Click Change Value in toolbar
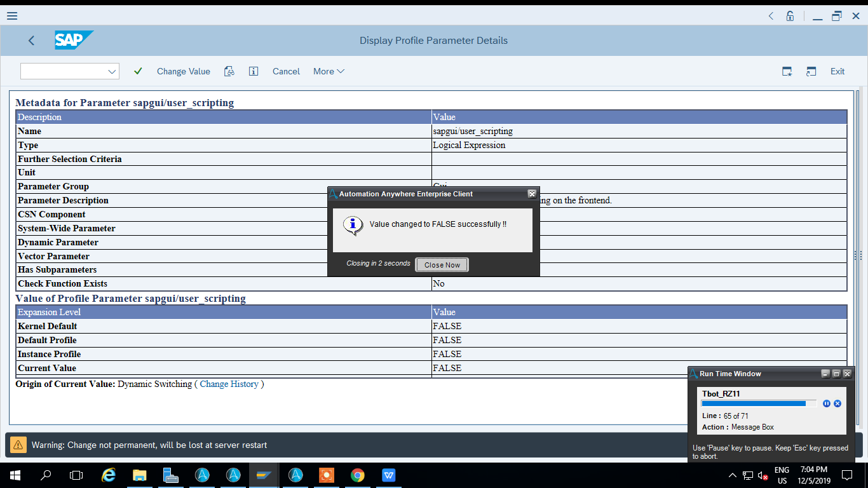Screen dimensions: 868x488 coord(183,71)
